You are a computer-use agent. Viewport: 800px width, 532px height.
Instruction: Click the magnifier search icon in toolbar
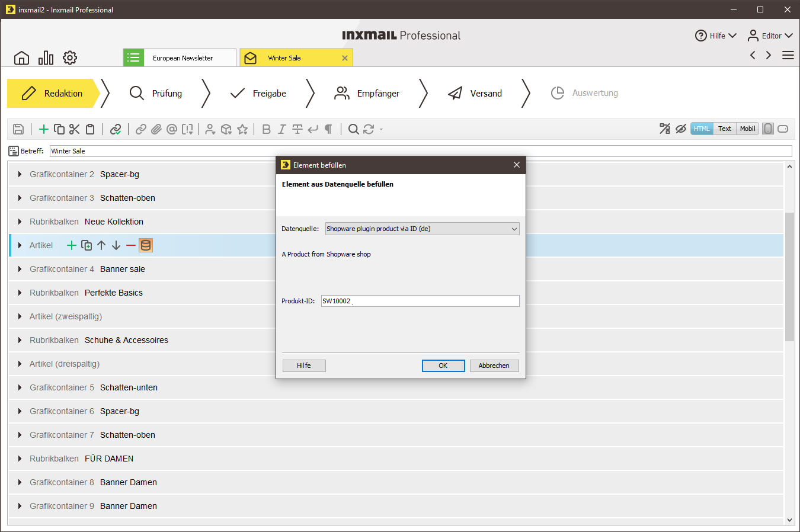(x=353, y=129)
